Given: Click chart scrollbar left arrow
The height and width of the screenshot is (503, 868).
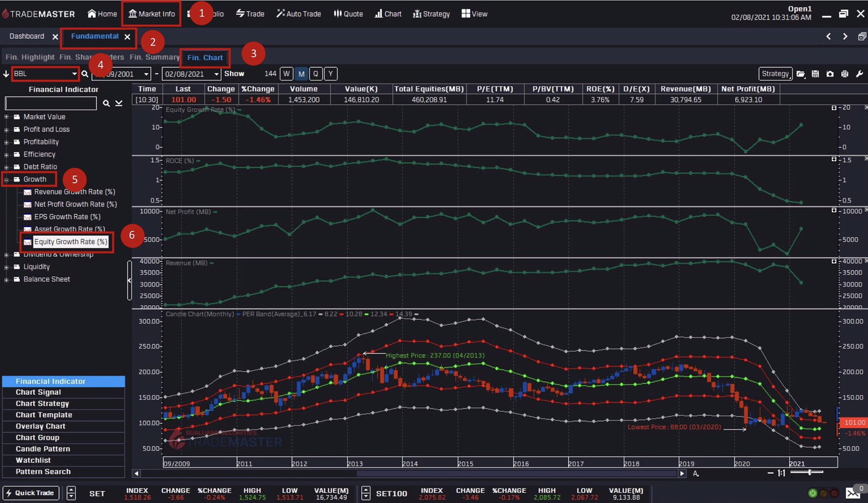Looking at the screenshot, I should pos(137,473).
